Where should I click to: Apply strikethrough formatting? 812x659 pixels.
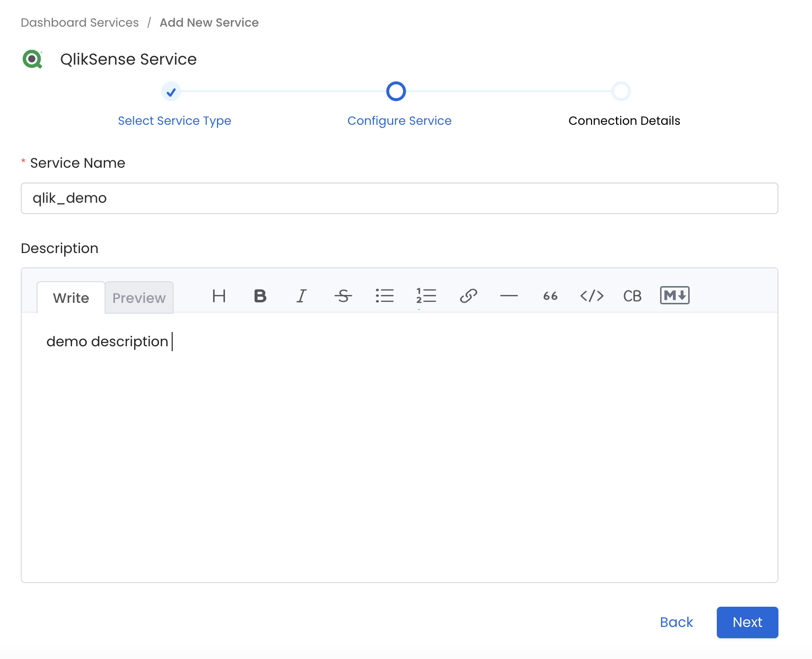[x=343, y=296]
